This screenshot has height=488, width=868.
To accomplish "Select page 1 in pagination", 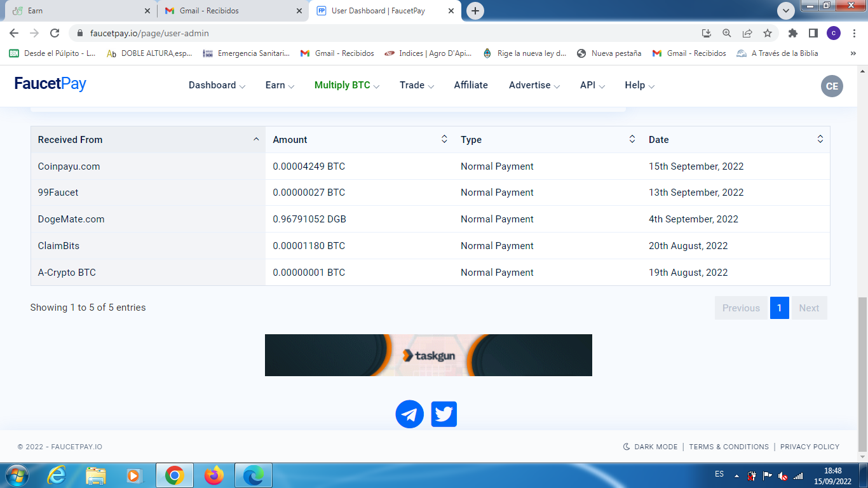I will click(x=779, y=308).
